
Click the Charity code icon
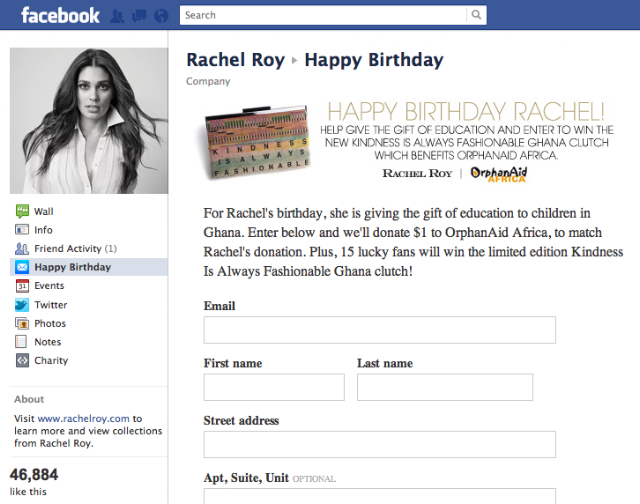click(22, 360)
